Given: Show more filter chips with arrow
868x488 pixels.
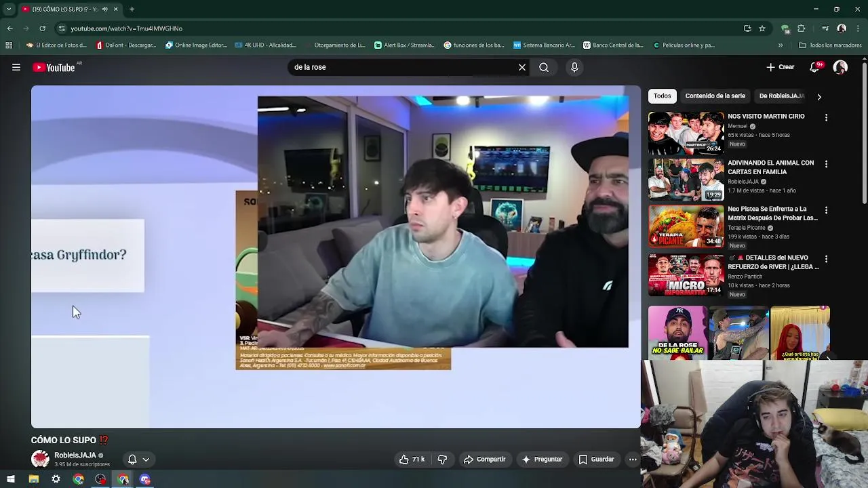Looking at the screenshot, I should pos(818,97).
